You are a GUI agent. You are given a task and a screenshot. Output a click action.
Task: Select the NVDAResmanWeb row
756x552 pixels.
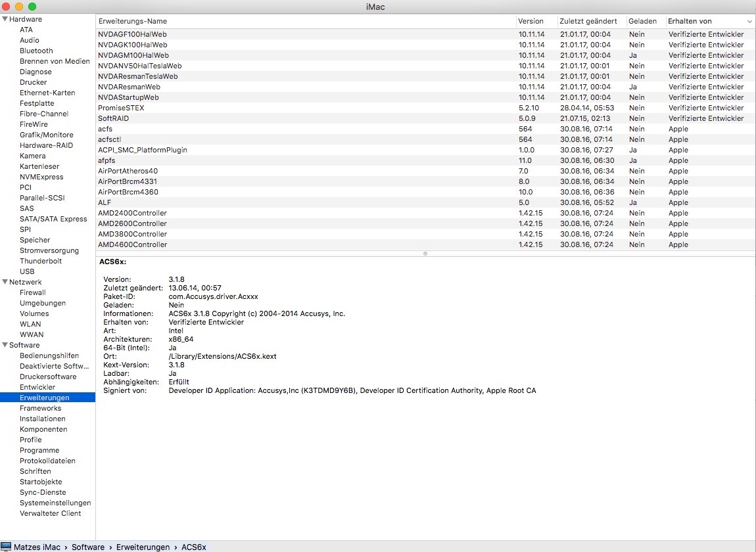[426, 87]
